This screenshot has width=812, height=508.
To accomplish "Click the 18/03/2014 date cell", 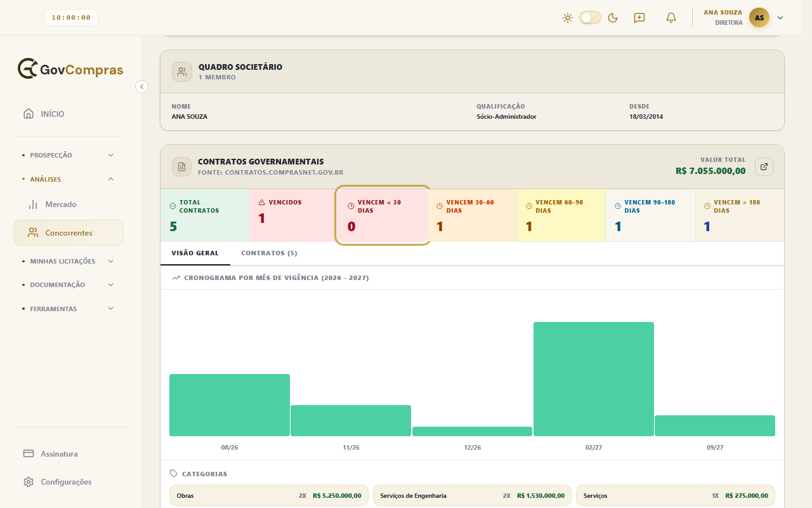I will [x=646, y=117].
